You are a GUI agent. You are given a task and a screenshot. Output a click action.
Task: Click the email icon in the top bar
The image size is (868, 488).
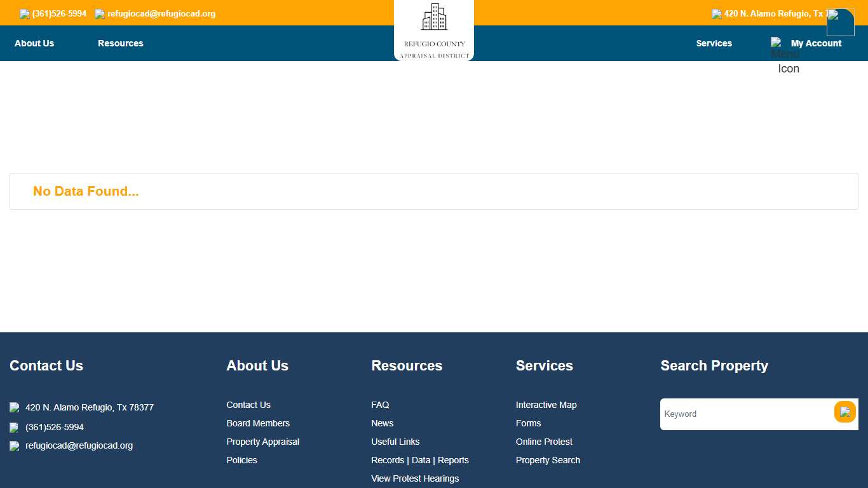point(100,14)
